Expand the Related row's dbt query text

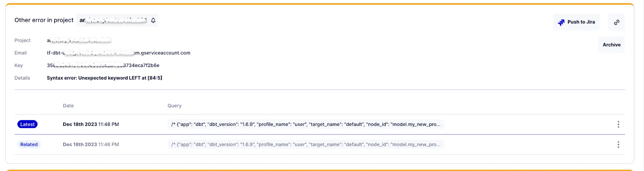point(306,145)
